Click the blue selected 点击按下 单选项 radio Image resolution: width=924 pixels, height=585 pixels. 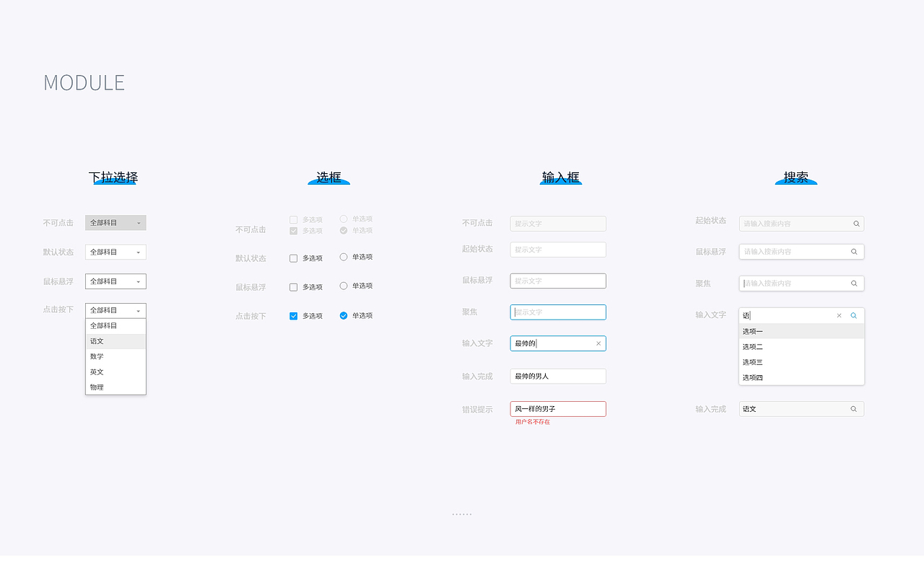click(x=344, y=315)
